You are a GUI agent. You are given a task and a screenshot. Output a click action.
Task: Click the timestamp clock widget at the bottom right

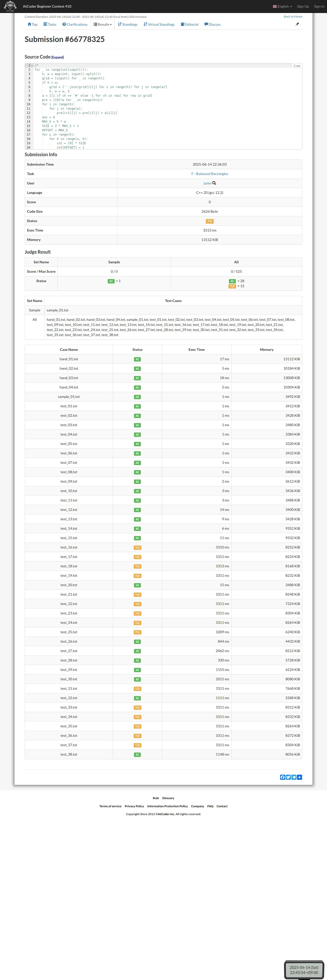click(x=304, y=969)
